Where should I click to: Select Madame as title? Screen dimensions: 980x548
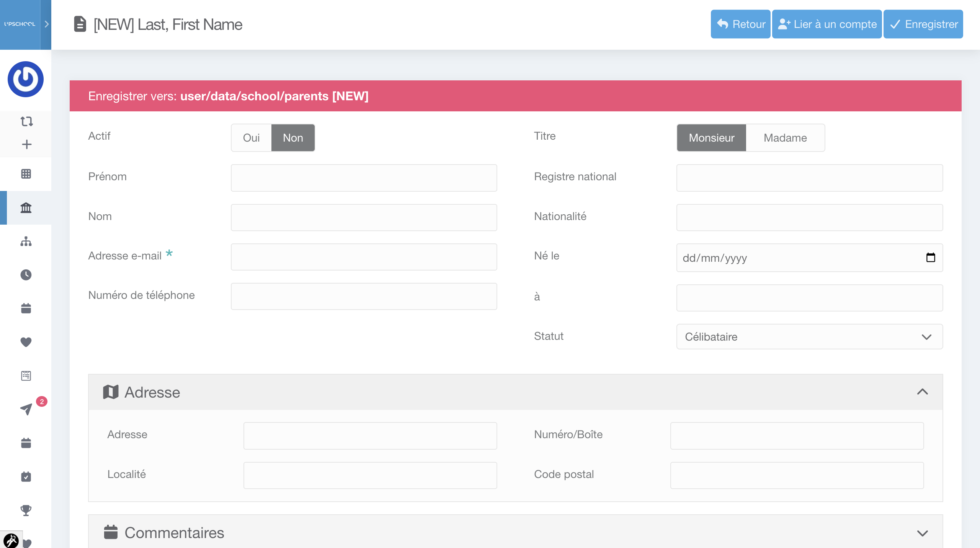(x=785, y=138)
